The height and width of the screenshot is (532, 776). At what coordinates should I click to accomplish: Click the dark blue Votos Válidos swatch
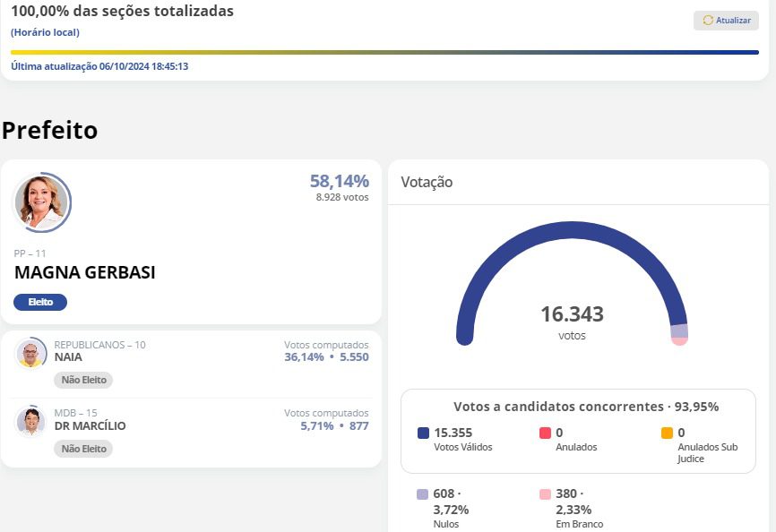(423, 433)
